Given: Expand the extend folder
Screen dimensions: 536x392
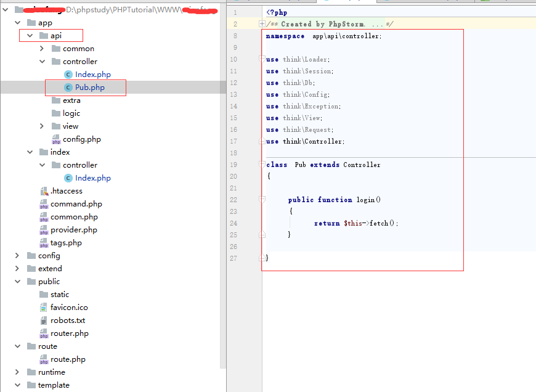Looking at the screenshot, I should pos(17,268).
